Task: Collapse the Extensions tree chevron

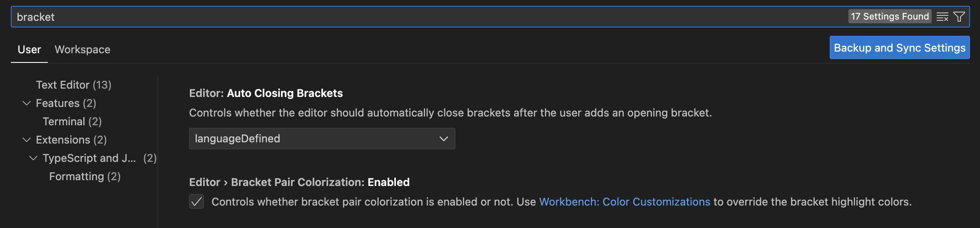Action: tap(27, 140)
